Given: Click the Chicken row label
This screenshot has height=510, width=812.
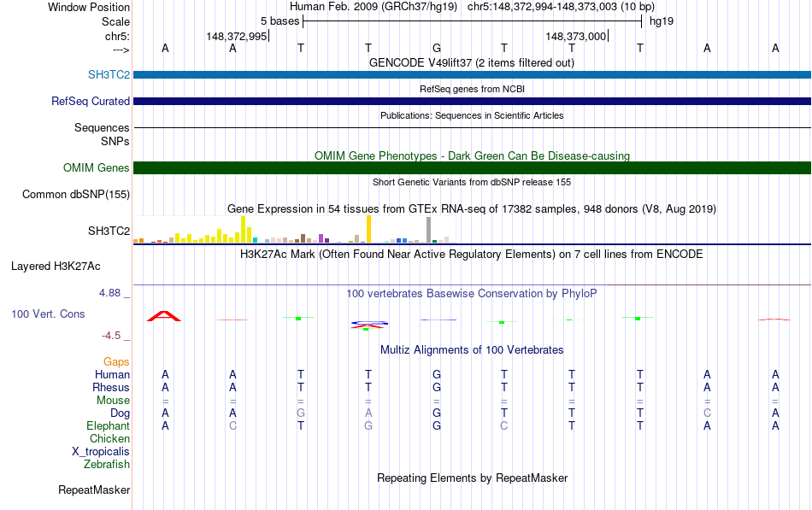Looking at the screenshot, I should click(109, 438).
